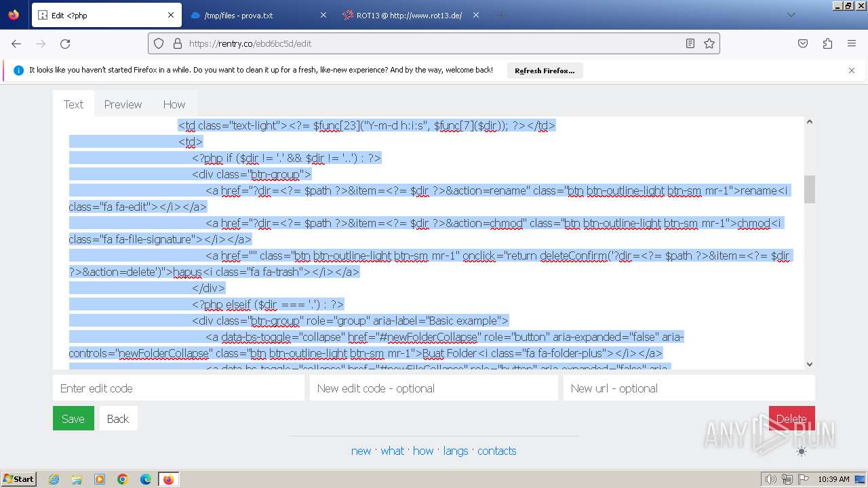Save page to Pocket

click(x=803, y=43)
